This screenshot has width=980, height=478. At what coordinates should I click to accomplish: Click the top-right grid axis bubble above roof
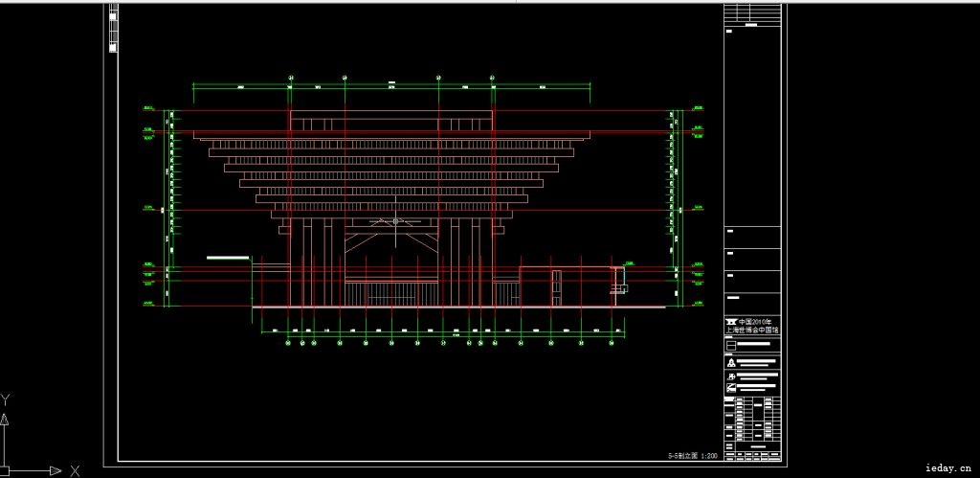point(493,77)
